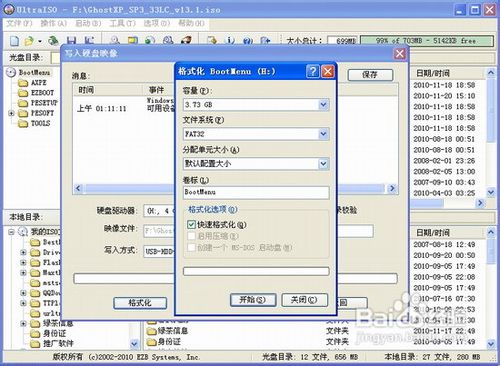This screenshot has width=500, height=366.
Task: Open the 操作(A) menu
Action: pos(54,23)
